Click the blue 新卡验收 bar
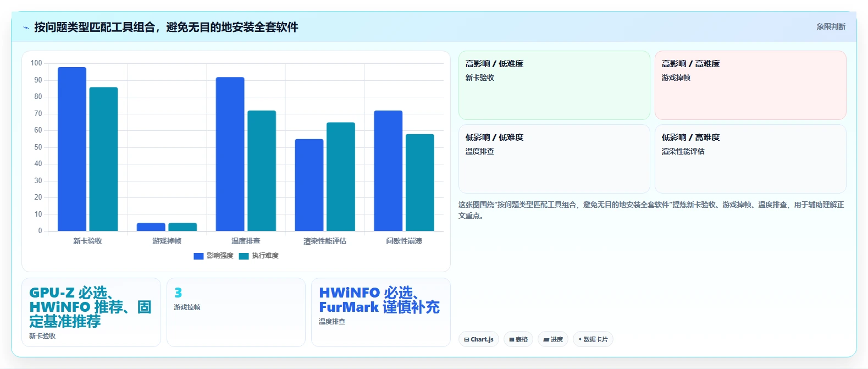This screenshot has height=369, width=868. tap(72, 149)
